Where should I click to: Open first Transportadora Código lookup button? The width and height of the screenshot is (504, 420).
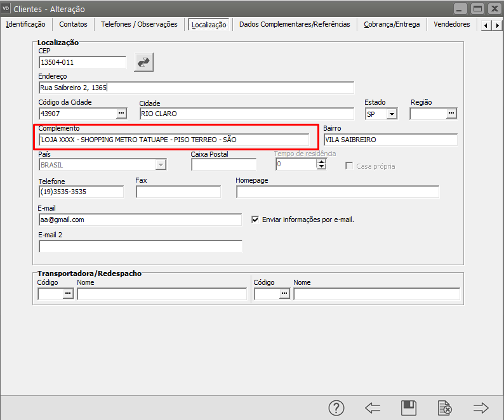[68, 294]
